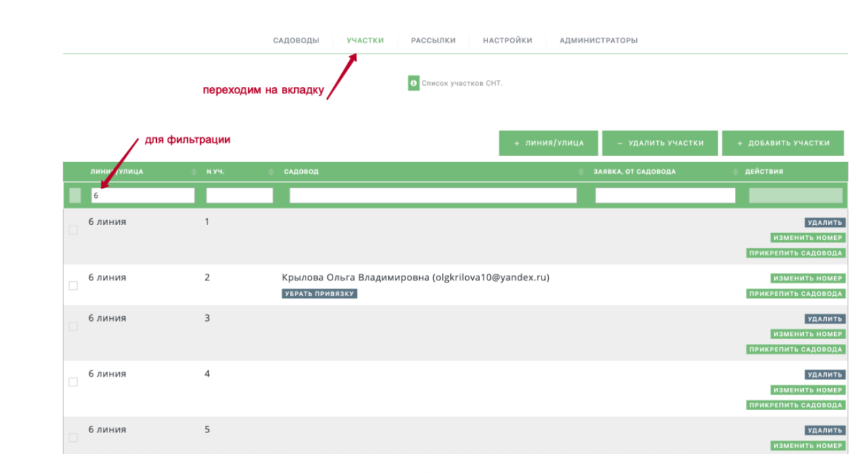Screen dimensions: 868x473
Task: Click Прикрепить садовода for plot 4
Action: coord(796,405)
